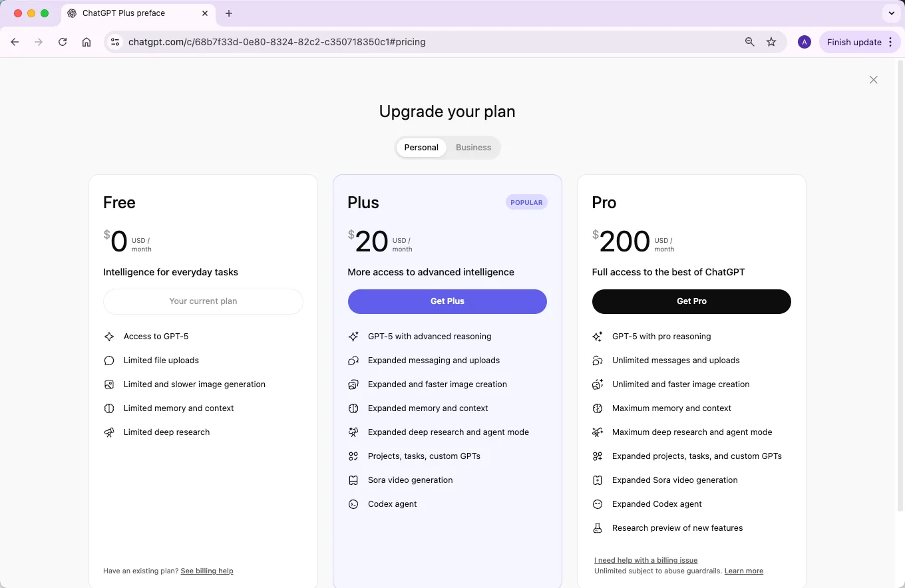Click the Free plan title
The height and width of the screenshot is (588, 905).
[x=119, y=203]
